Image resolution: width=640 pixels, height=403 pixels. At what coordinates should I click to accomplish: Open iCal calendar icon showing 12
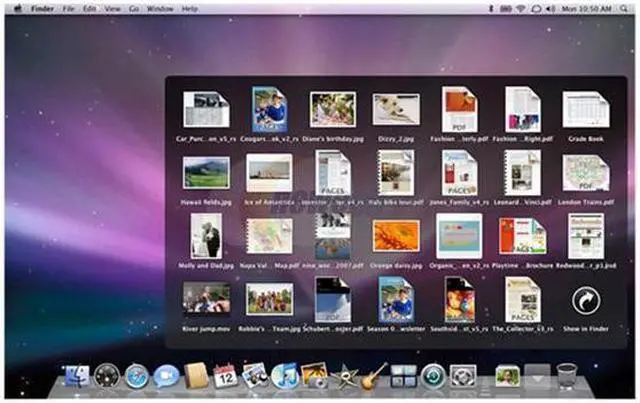point(225,376)
